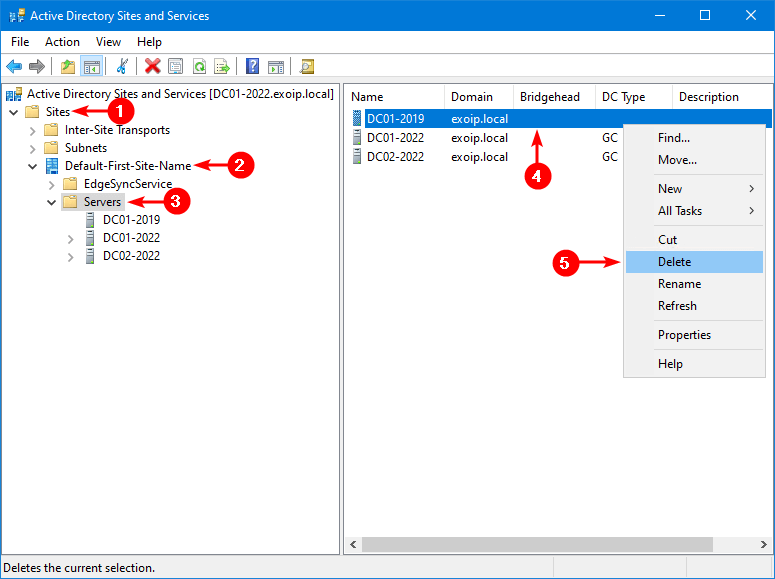
Task: Choose Delete from the context menu
Action: [x=674, y=262]
